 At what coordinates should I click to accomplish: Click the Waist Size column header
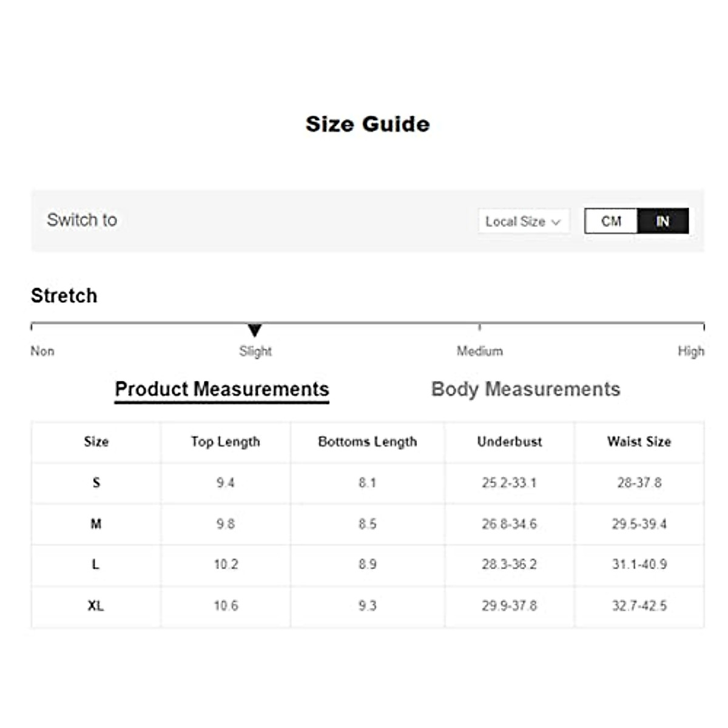click(639, 442)
